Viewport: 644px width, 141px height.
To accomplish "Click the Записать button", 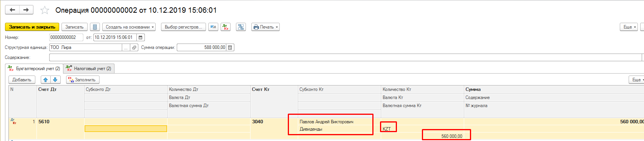I will [x=75, y=27].
